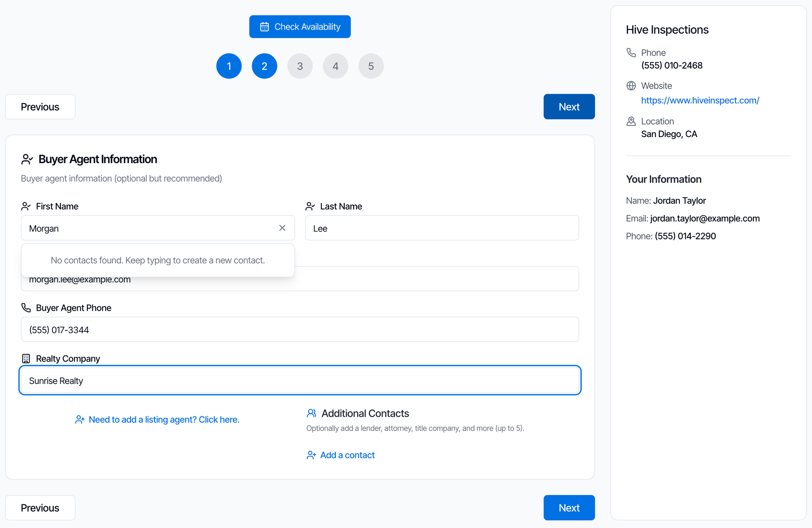Click the Buyer Agent Information person icon
The image size is (812, 528).
(27, 159)
